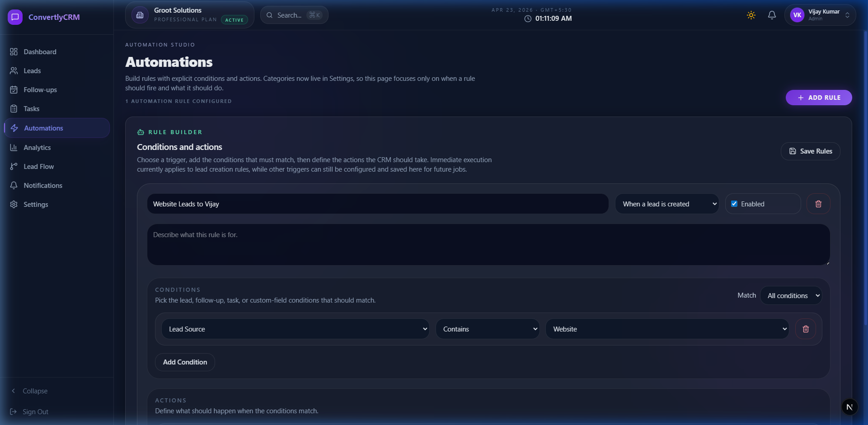The height and width of the screenshot is (425, 868).
Task: Open the Lead Source field dropdown
Action: coord(295,329)
